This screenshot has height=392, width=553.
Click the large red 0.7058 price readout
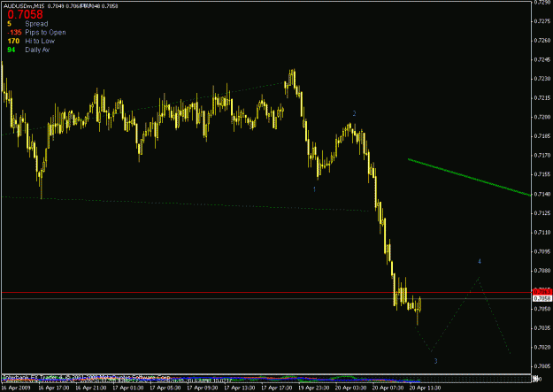[x=25, y=14]
